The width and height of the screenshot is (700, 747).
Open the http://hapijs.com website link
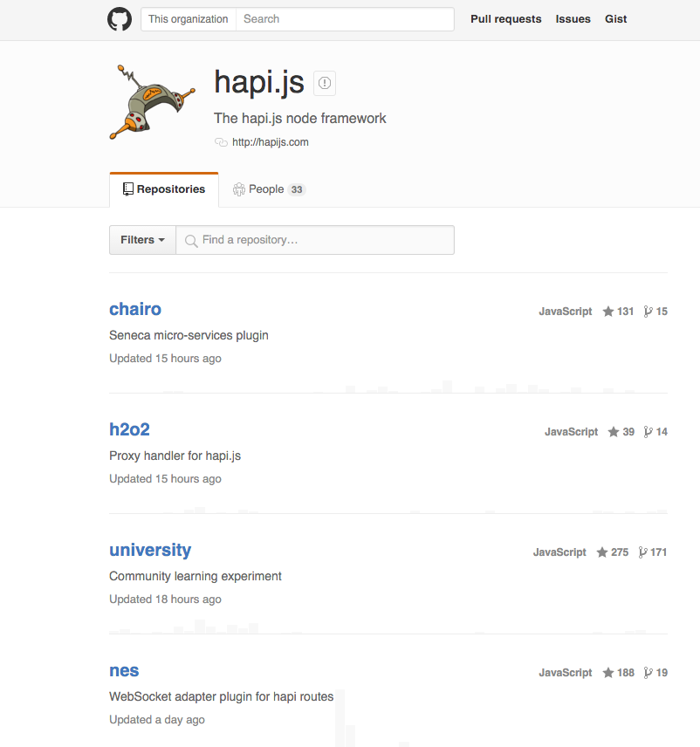270,142
